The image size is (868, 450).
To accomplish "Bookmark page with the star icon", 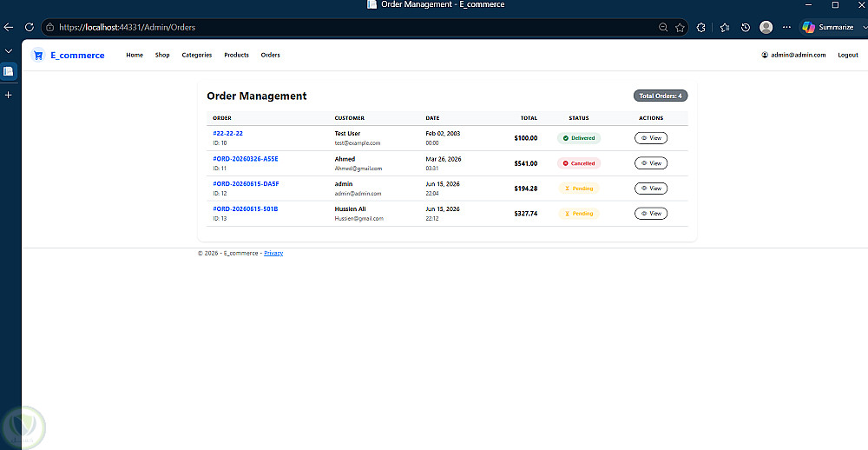I will [680, 27].
